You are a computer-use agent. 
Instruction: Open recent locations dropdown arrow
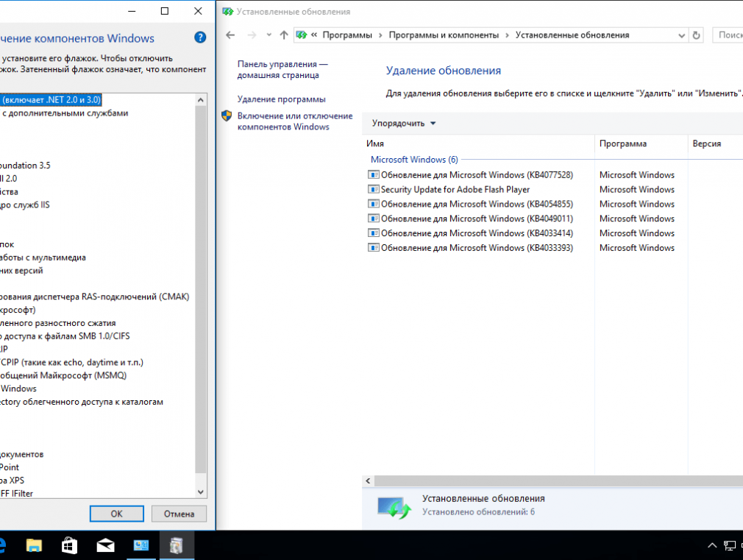coord(269,35)
